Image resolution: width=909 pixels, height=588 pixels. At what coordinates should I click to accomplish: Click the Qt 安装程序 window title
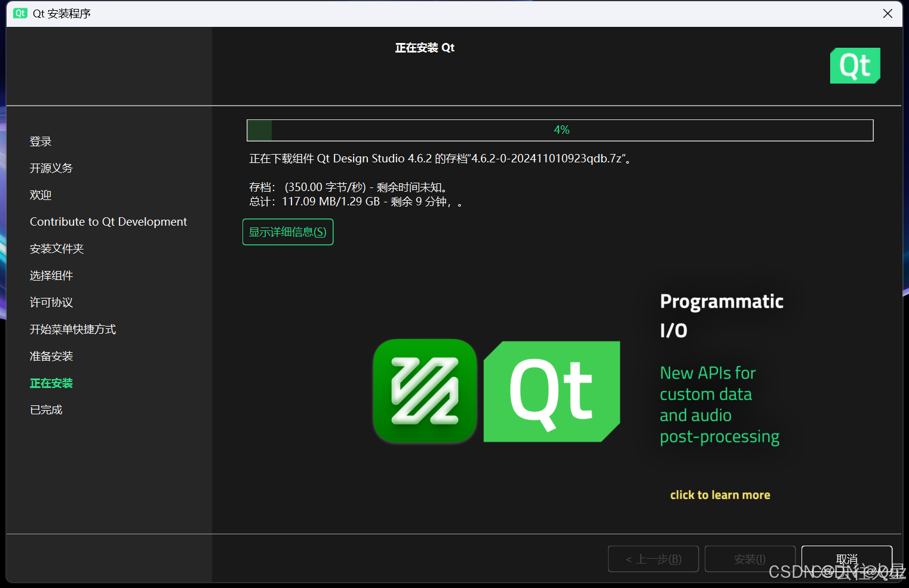click(62, 13)
